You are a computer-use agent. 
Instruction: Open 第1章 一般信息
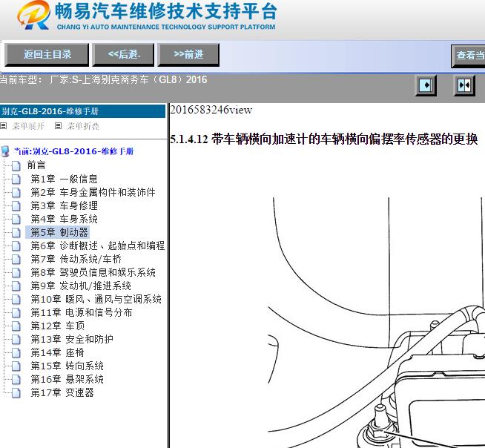[64, 179]
